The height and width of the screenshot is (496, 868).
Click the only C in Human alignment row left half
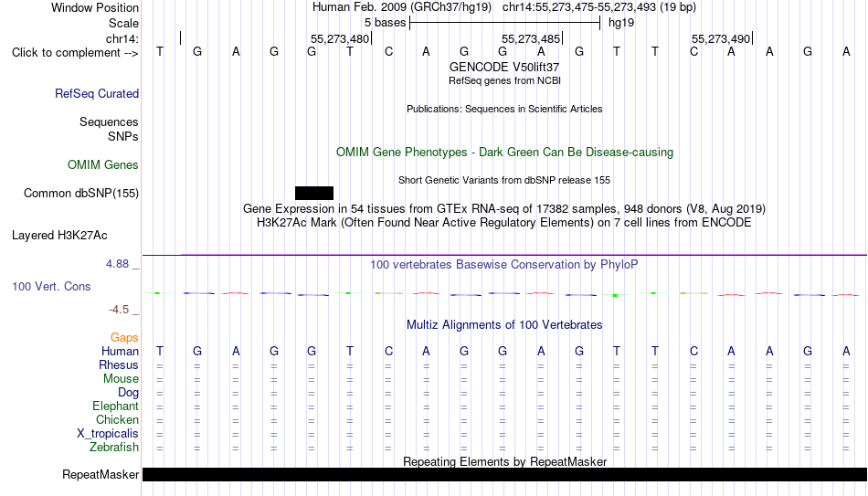[388, 352]
